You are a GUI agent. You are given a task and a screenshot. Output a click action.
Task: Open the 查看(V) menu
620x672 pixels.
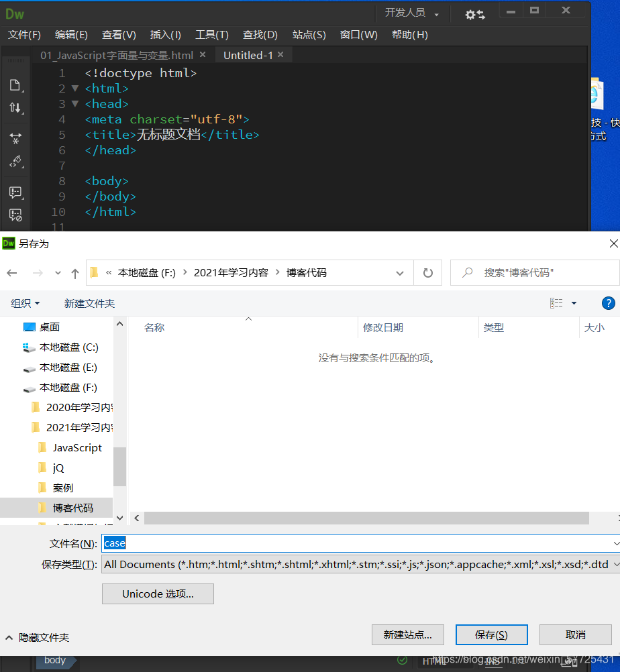click(119, 35)
